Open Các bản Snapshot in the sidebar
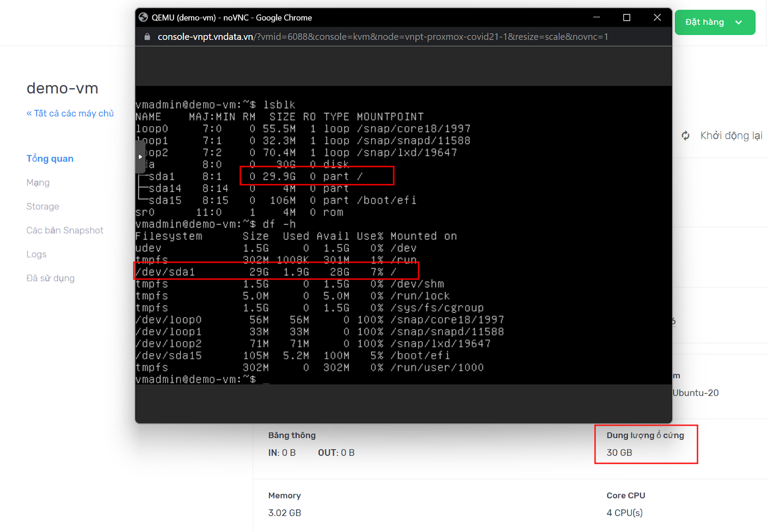768x532 pixels. point(65,231)
